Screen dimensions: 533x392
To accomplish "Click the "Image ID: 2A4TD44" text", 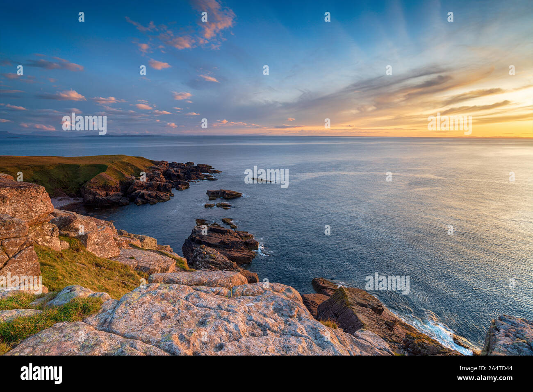I will click(x=486, y=368).
